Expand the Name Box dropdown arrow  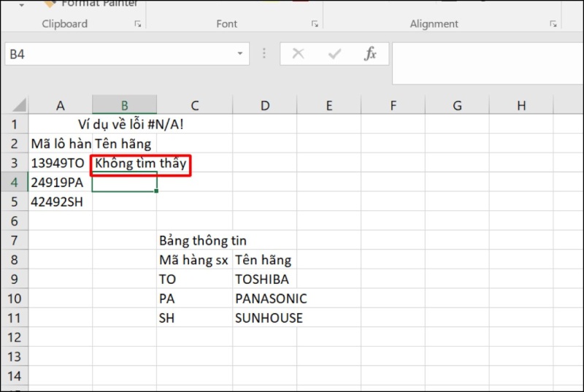click(239, 54)
